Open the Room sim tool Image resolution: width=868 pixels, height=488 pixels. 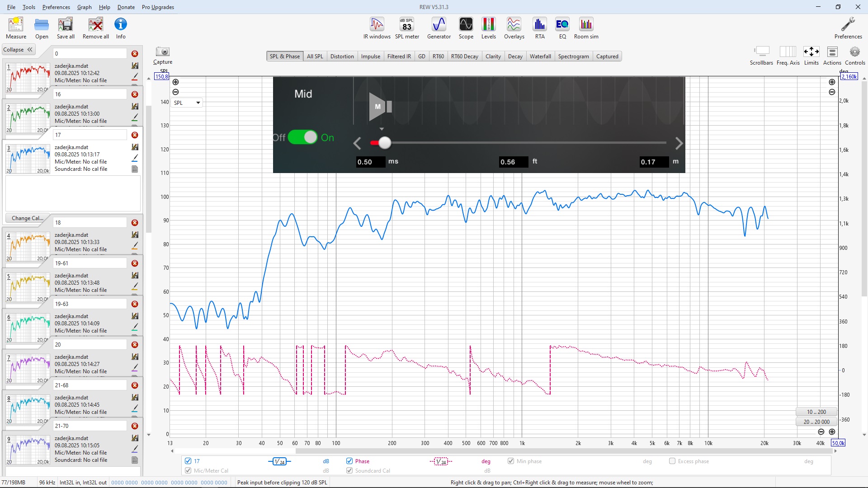click(x=586, y=28)
